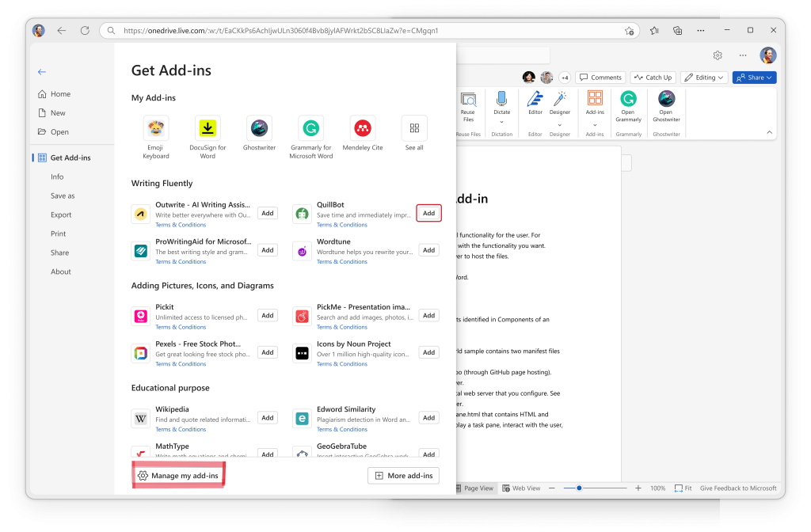
Task: Open the browser menu ellipsis
Action: pos(701,31)
